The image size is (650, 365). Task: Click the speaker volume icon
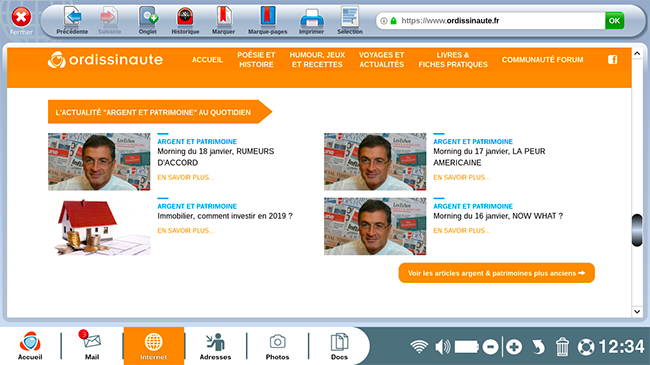coord(443,347)
